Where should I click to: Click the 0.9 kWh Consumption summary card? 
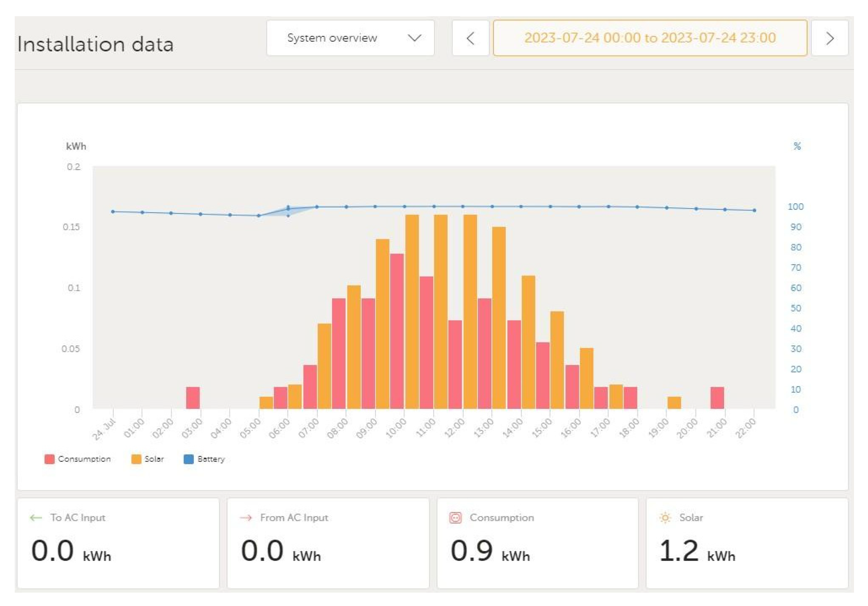pos(537,543)
